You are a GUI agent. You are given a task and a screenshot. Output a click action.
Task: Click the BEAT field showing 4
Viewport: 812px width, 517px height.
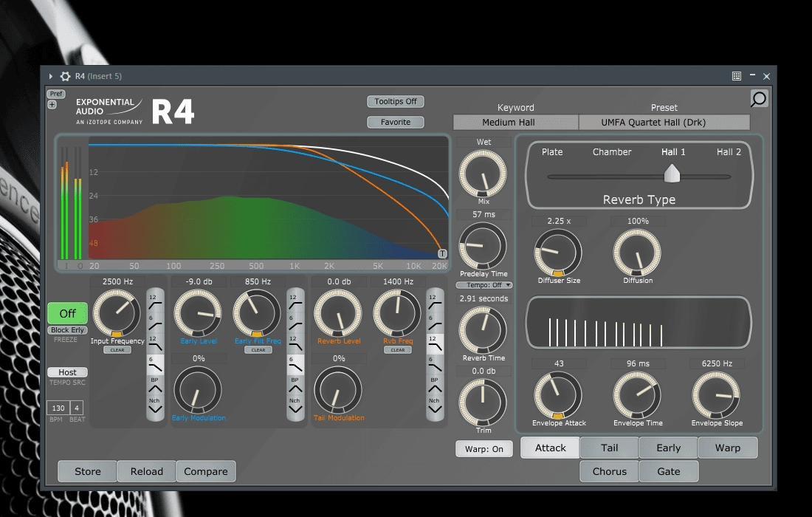[x=77, y=408]
